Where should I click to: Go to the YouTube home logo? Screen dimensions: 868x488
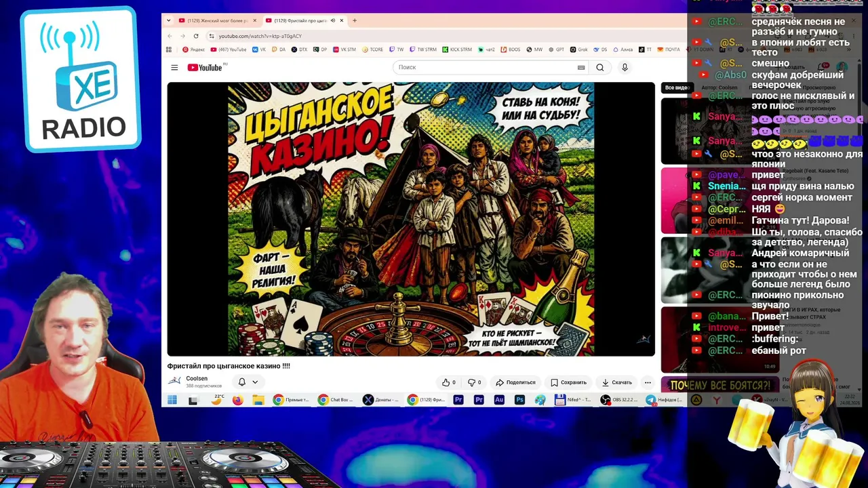205,67
